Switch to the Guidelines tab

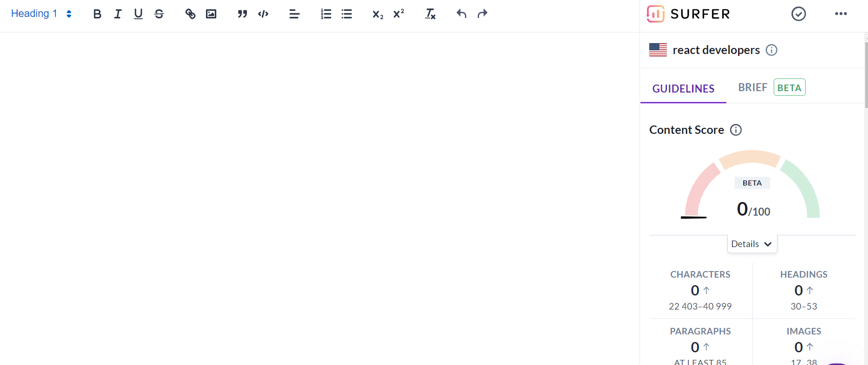683,88
